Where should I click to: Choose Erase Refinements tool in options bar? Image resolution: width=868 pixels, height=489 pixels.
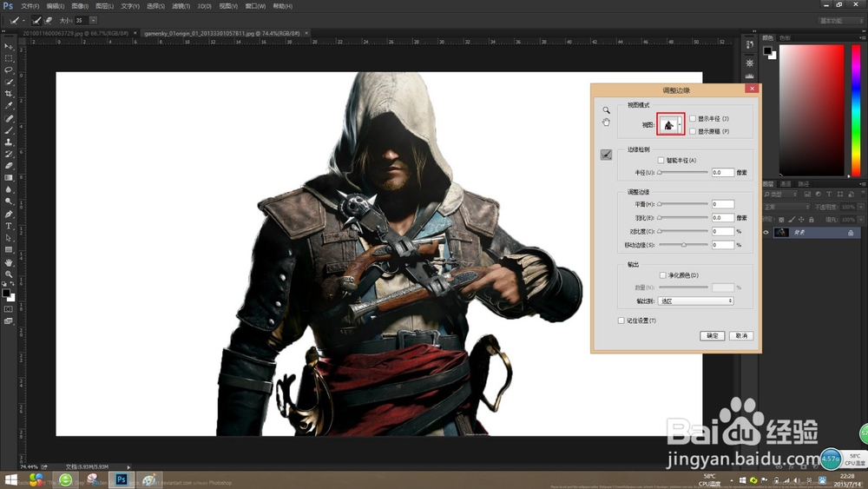49,21
